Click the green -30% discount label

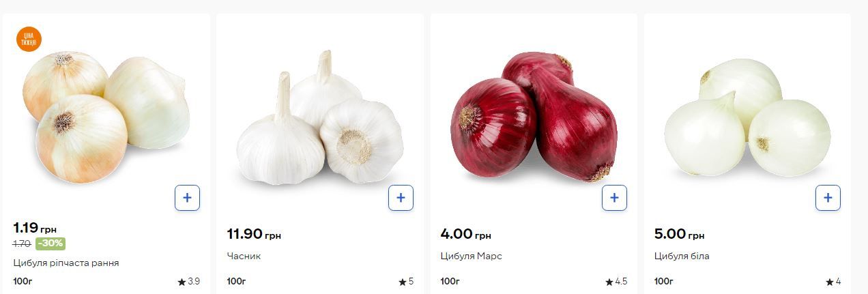point(50,243)
